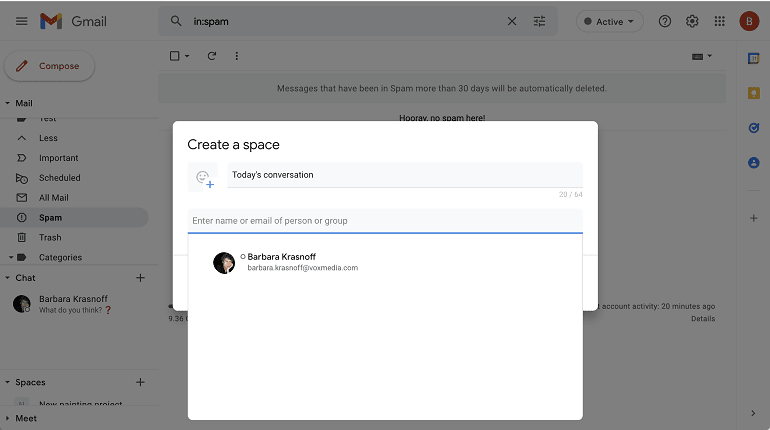Collapse the Chat section
The image size is (770, 430).
click(x=7, y=278)
